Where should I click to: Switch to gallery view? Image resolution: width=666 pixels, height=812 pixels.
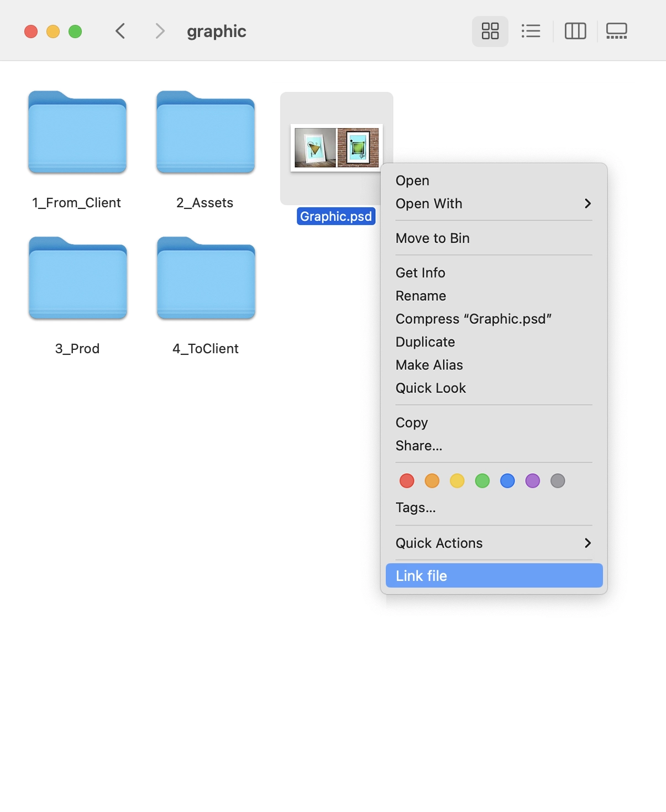617,31
